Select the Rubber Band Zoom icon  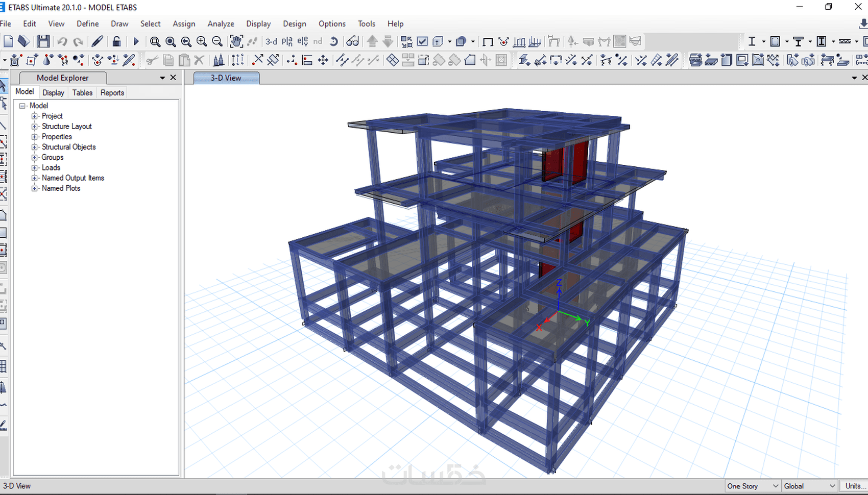(x=155, y=41)
